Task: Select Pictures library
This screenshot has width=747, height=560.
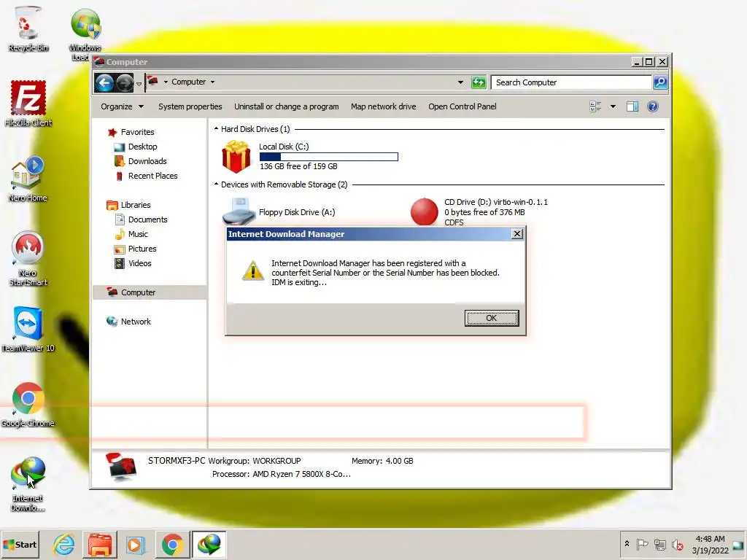Action: point(142,249)
